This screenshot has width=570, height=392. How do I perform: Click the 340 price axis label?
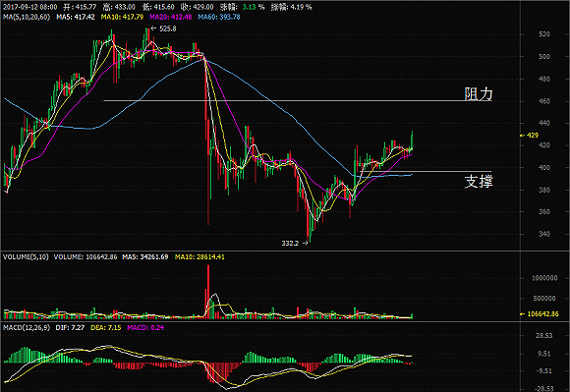544,234
